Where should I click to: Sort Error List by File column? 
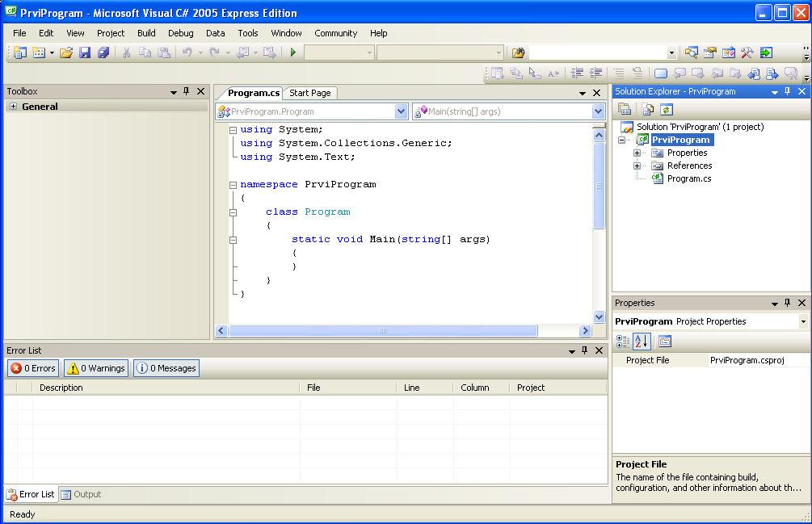click(348, 388)
